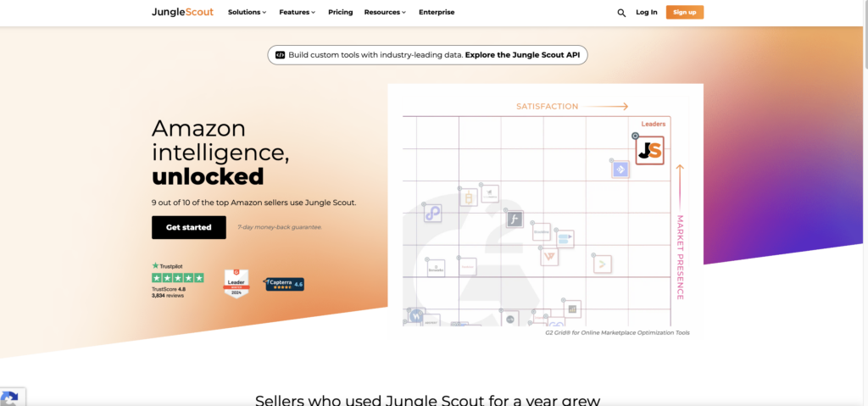Expand the Resources menu
The height and width of the screenshot is (406, 868).
coord(385,12)
